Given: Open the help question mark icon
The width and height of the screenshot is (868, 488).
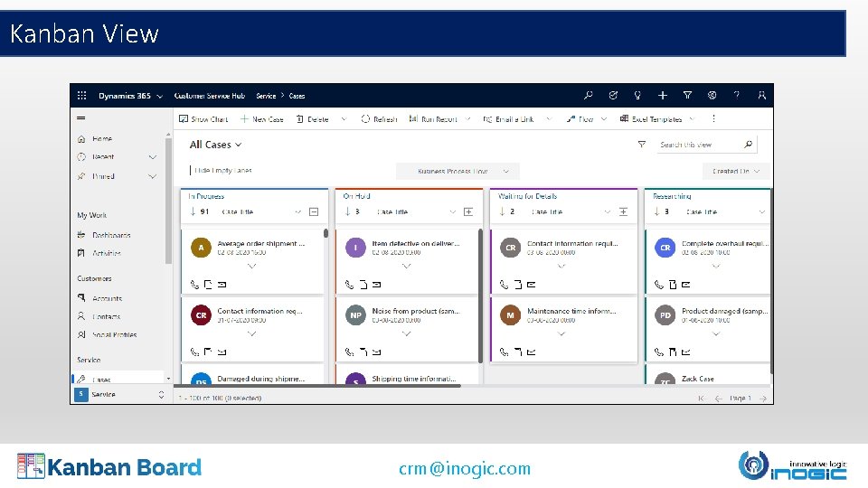Looking at the screenshot, I should (737, 95).
